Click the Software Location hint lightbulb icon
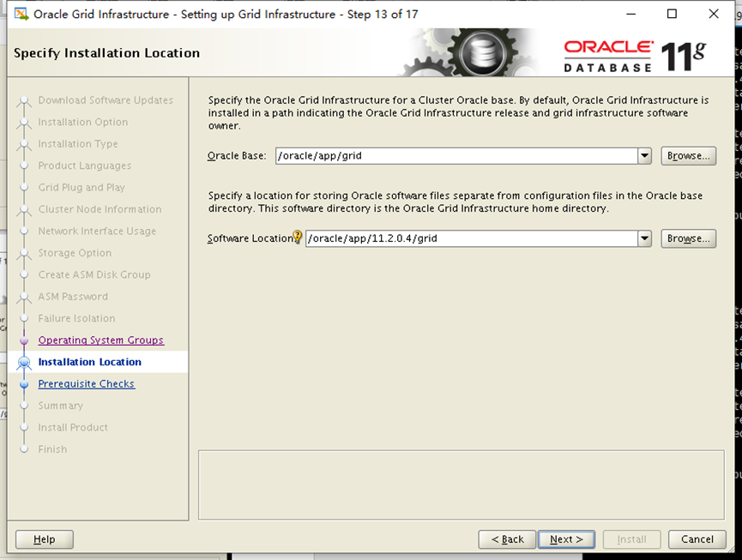 [x=297, y=237]
